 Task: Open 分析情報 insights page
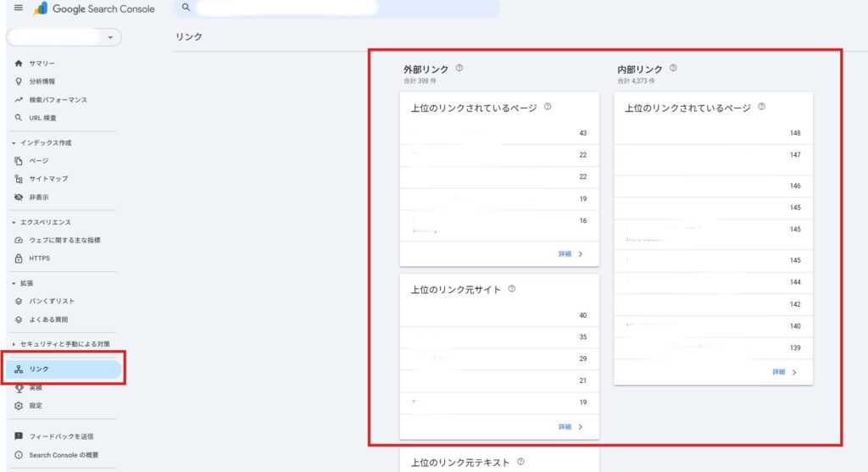point(42,81)
